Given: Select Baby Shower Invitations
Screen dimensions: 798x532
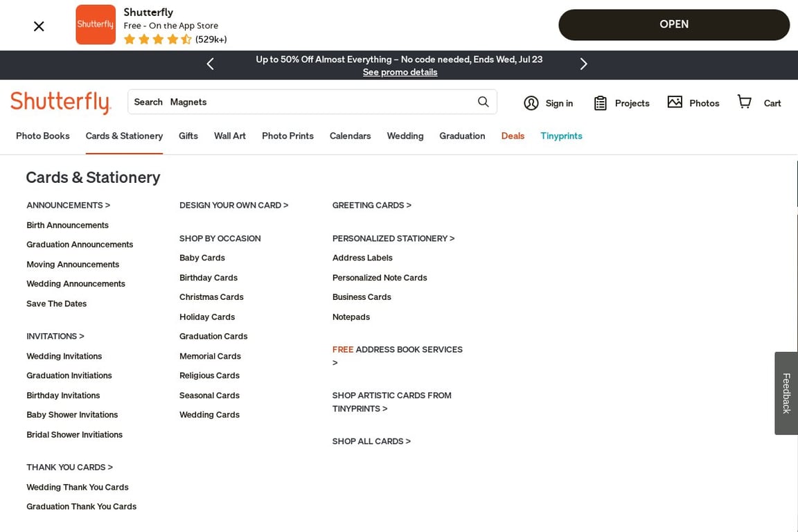Looking at the screenshot, I should pos(72,414).
